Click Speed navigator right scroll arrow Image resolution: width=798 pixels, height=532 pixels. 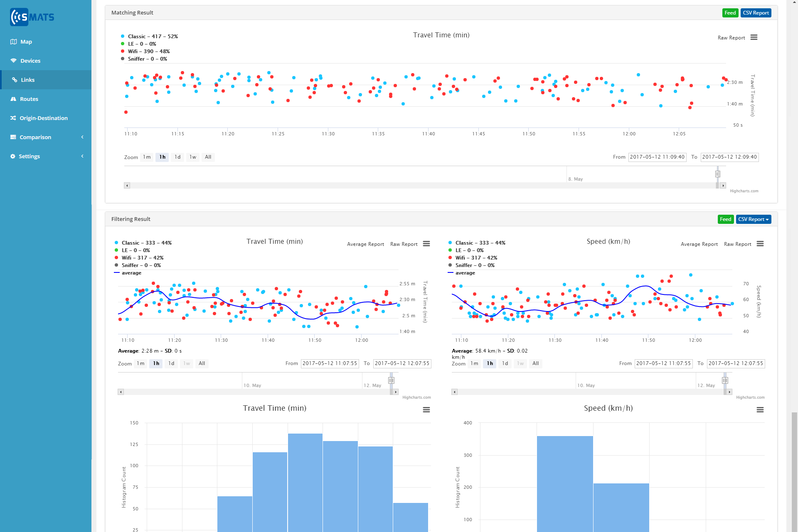click(x=729, y=392)
